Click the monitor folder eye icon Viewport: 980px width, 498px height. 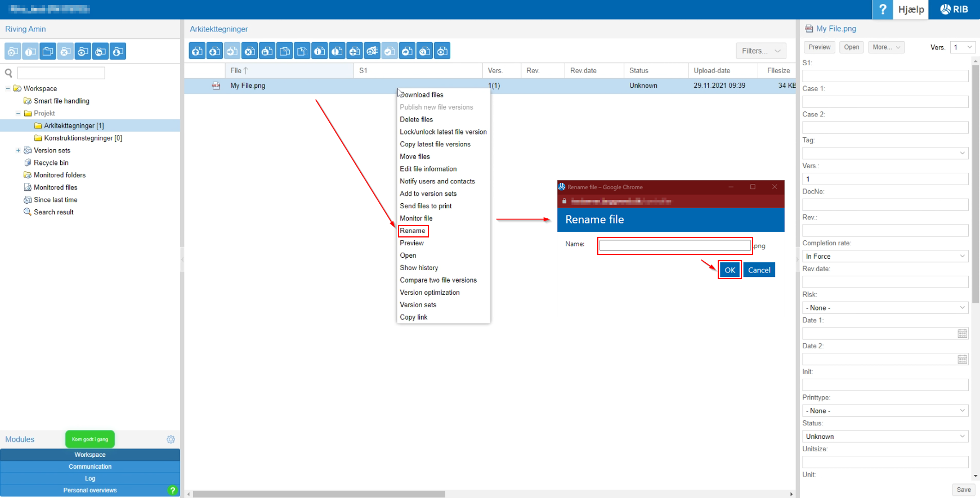[x=83, y=52]
